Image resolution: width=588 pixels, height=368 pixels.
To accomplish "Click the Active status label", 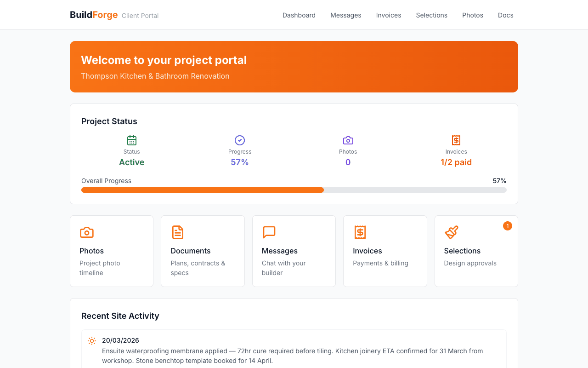I will tap(131, 162).
